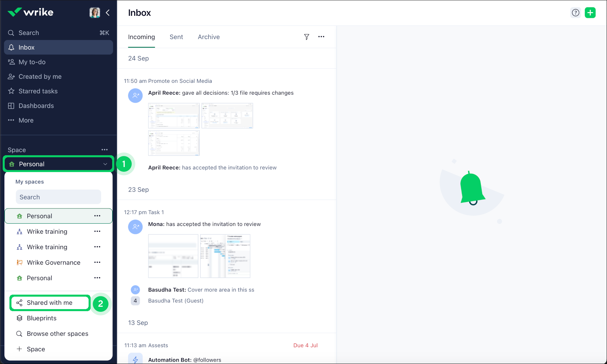Screen dimensions: 607x364
Task: Click Basudha Test (Guest) text
Action: [176, 301]
